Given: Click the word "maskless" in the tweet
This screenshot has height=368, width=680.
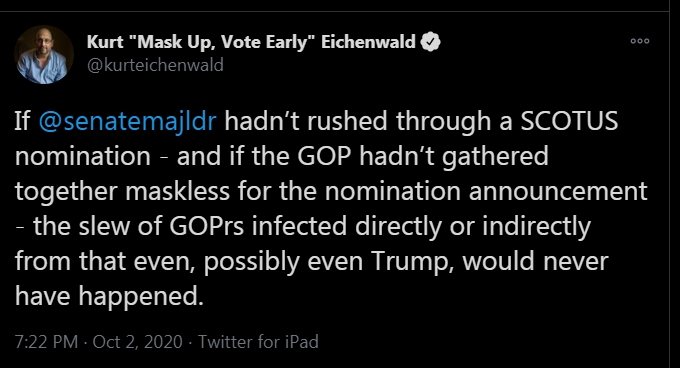Looking at the screenshot, I should pos(177,191).
